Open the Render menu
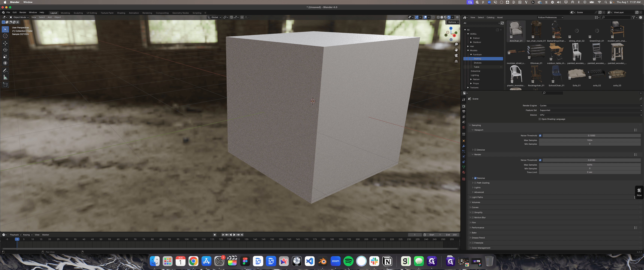This screenshot has width=644, height=270. (x=23, y=12)
